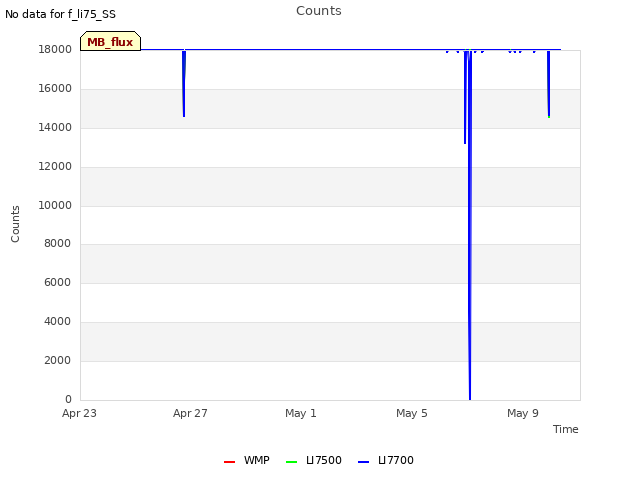
Task: Click the 14000 y-axis label
Action: [55, 128]
